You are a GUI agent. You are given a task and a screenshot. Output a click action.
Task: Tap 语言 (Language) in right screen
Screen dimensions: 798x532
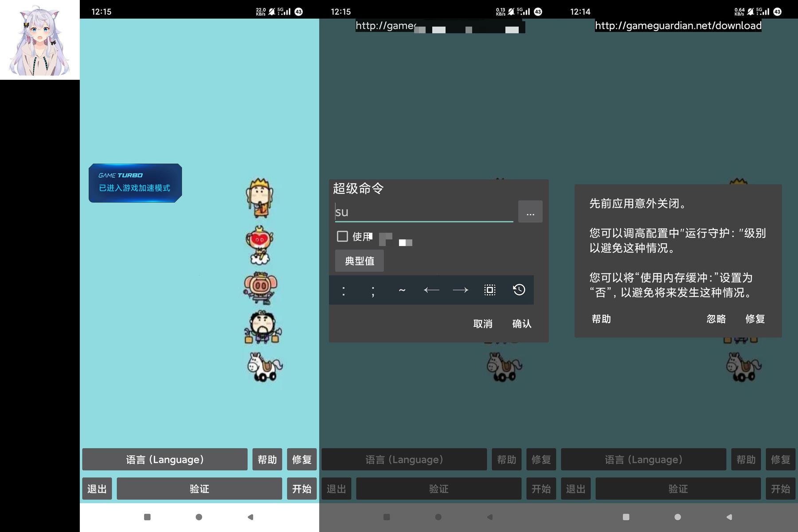point(644,460)
